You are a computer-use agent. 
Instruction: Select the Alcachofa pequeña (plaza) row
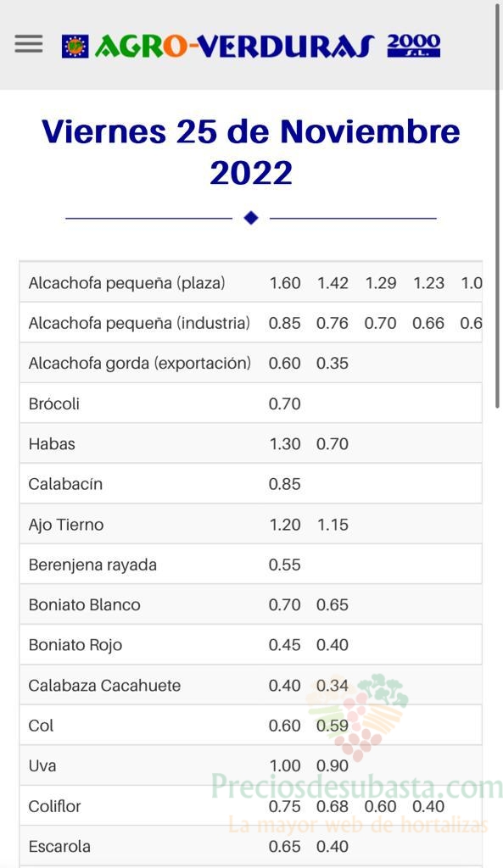(x=251, y=282)
